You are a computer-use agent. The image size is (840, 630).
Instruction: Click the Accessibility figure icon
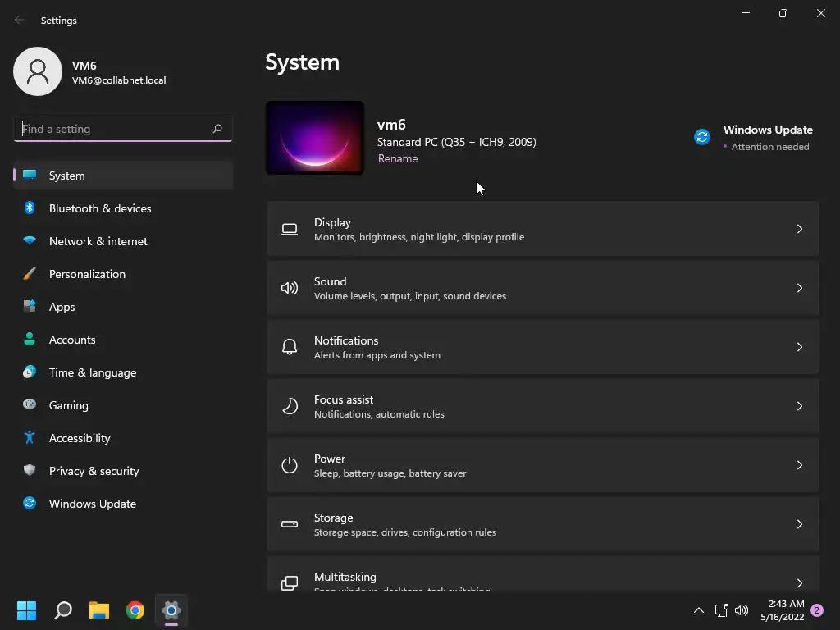(x=30, y=438)
